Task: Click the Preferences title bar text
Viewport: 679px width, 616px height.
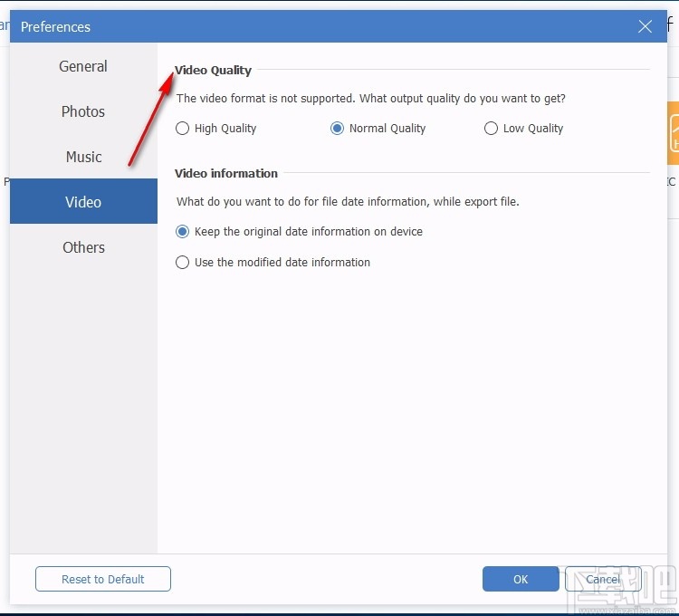Action: 55,27
